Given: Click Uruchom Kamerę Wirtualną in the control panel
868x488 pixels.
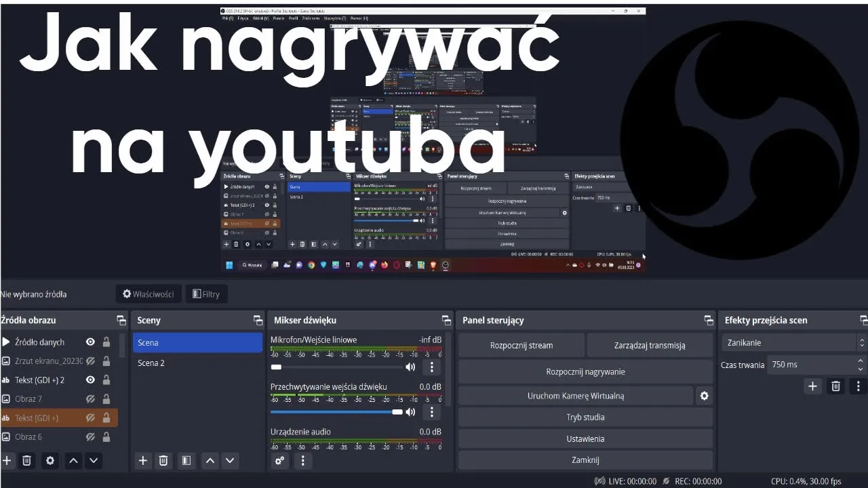Looking at the screenshot, I should [x=576, y=395].
